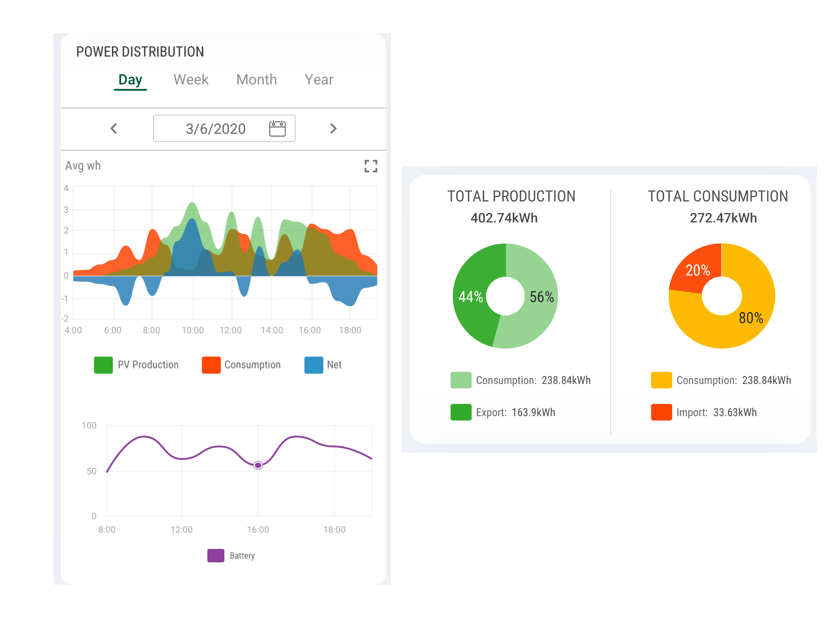Click the 'PV Production' legend label
This screenshot has width=840, height=618.
[148, 365]
